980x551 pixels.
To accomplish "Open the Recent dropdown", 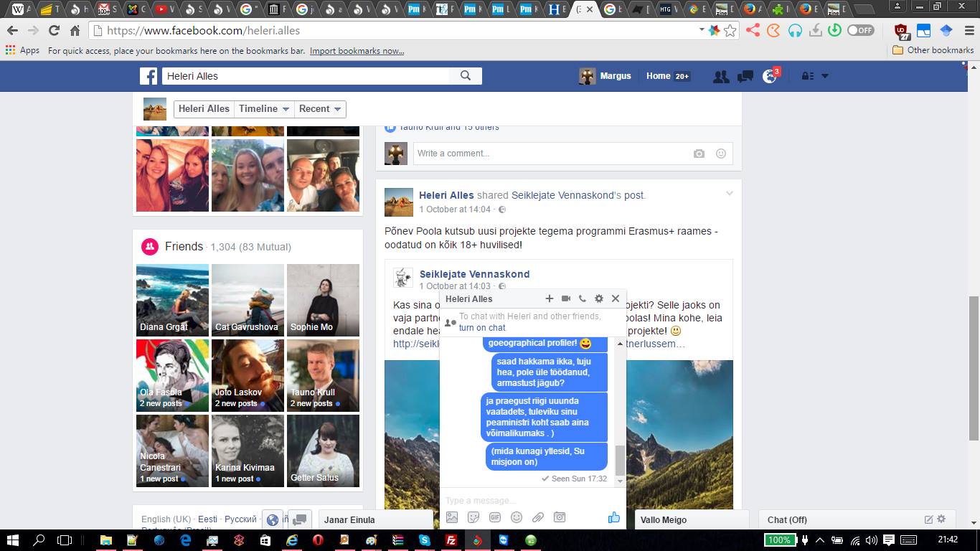I will coord(320,109).
